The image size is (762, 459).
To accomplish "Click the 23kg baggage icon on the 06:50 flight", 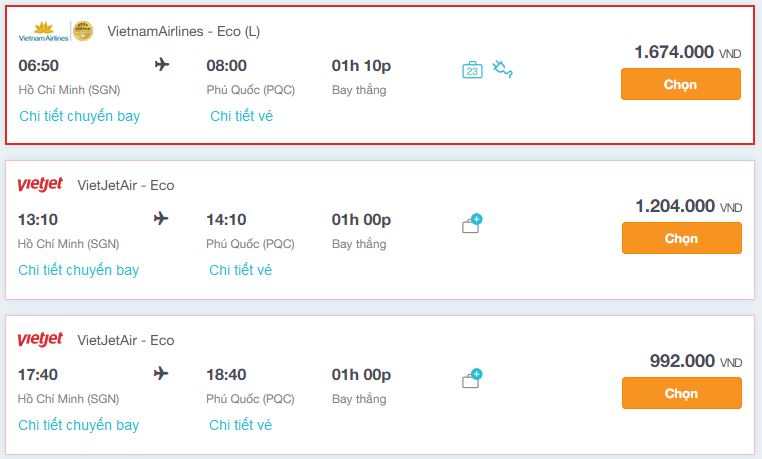I will (472, 70).
